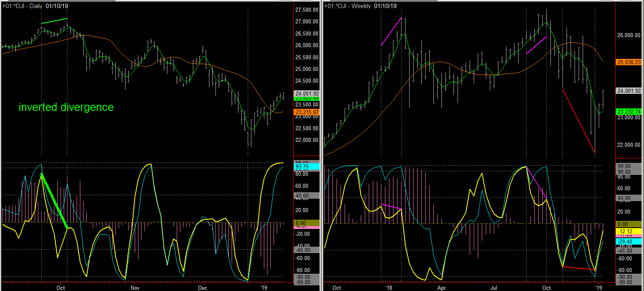Click the 27,500.00 price axis label
Viewport: 644px width, 291px height.
tap(307, 10)
